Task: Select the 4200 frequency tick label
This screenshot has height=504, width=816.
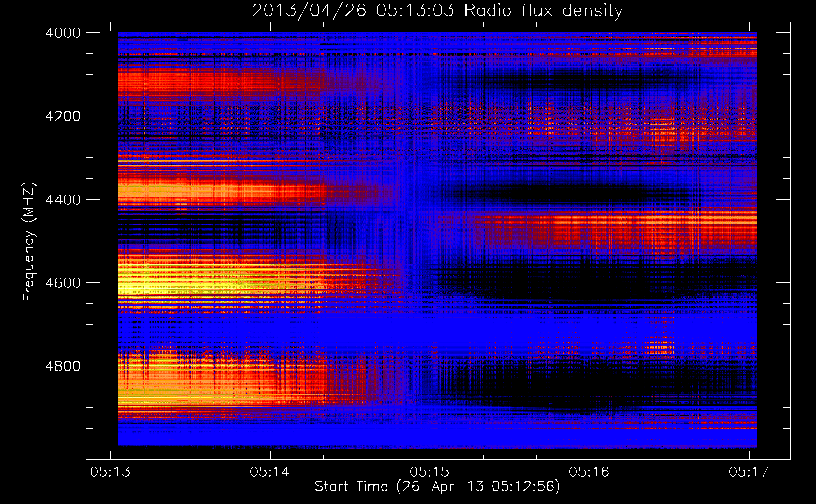Action: coord(63,116)
